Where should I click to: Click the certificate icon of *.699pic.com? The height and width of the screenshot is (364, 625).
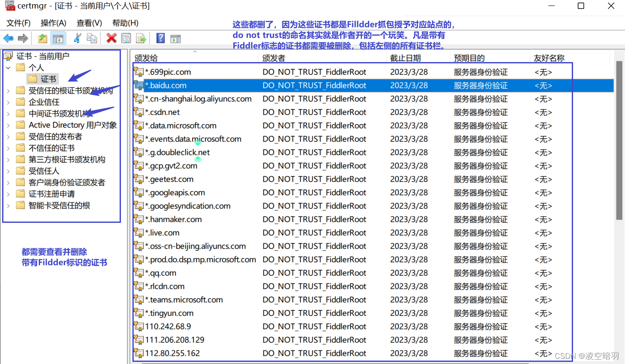(138, 71)
